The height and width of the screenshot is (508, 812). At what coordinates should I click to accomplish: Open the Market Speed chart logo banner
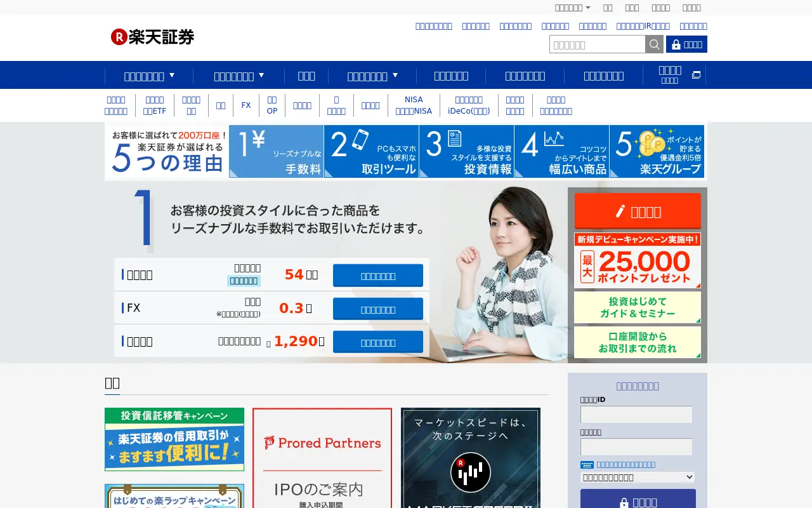[x=471, y=458]
